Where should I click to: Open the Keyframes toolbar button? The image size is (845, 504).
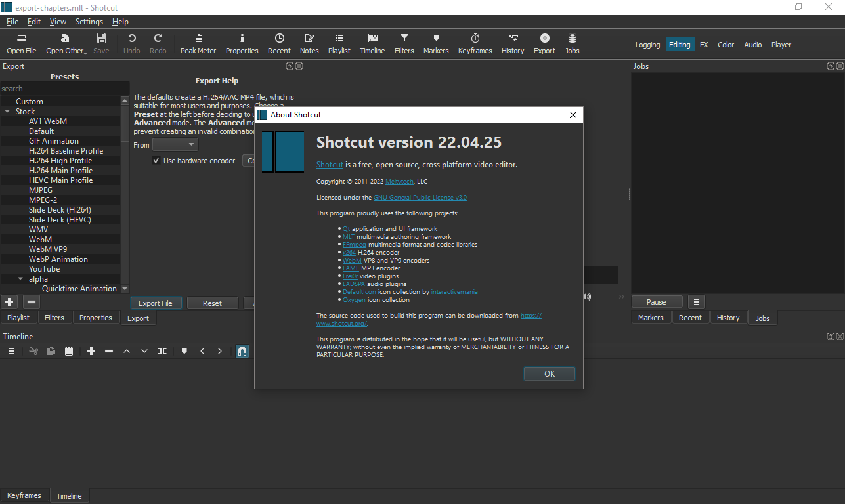(x=475, y=43)
